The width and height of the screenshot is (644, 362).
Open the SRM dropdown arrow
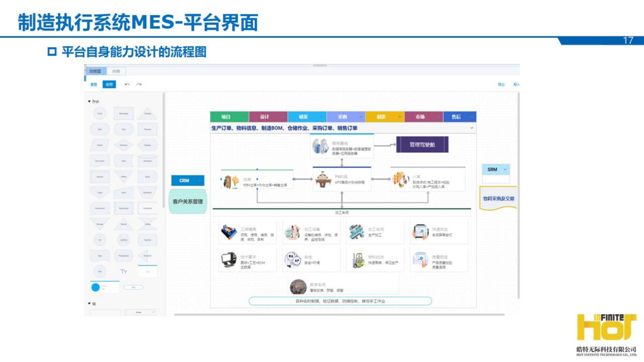click(505, 170)
